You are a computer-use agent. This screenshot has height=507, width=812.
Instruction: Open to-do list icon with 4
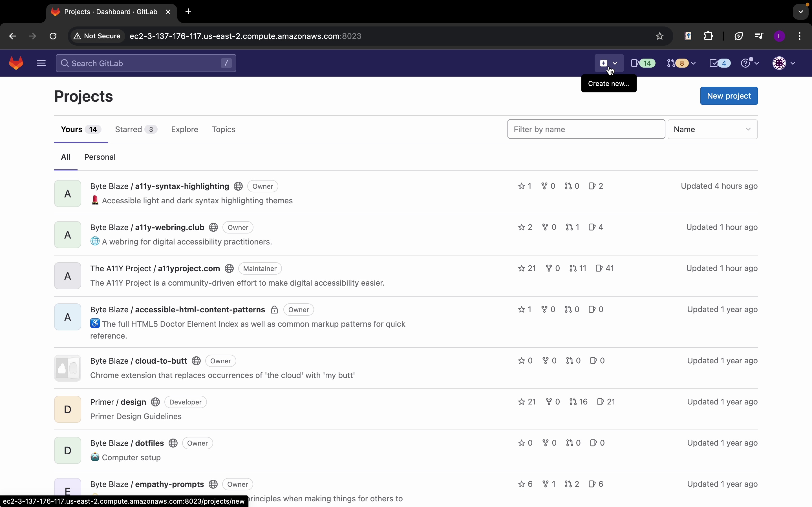pos(720,63)
